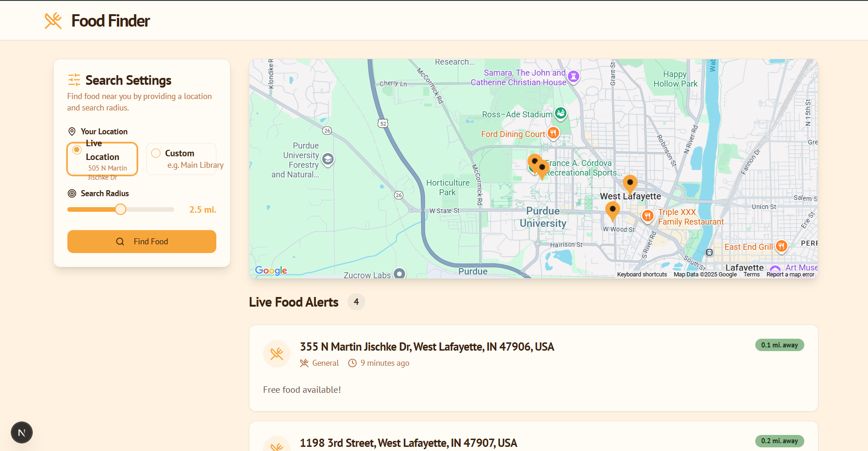Screen dimensions: 868x451
Task: Click the orange food pin above West Lafayette label
Action: [630, 184]
